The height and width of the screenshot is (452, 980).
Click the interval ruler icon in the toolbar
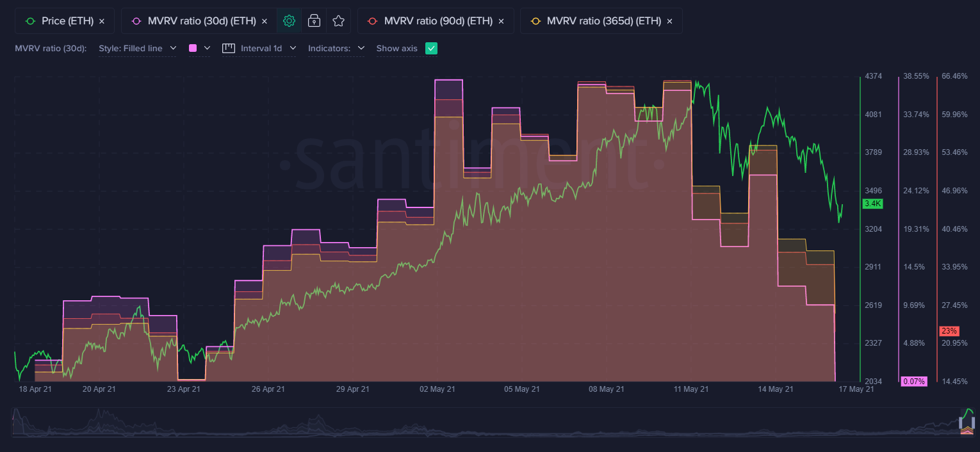coord(227,48)
